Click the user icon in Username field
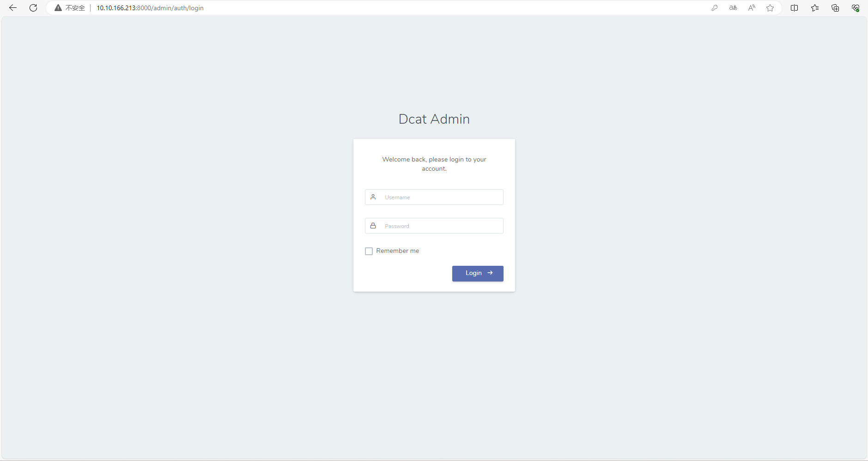This screenshot has height=461, width=868. tap(373, 197)
